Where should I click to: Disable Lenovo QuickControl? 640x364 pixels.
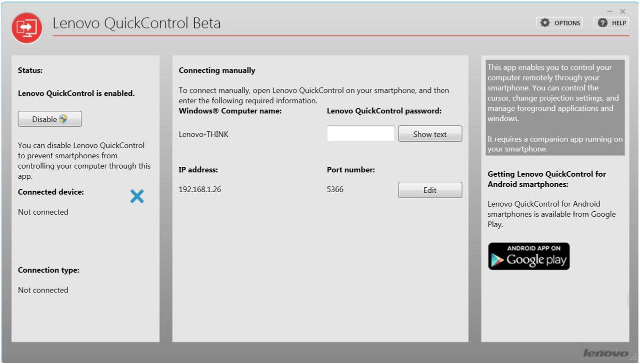click(50, 119)
